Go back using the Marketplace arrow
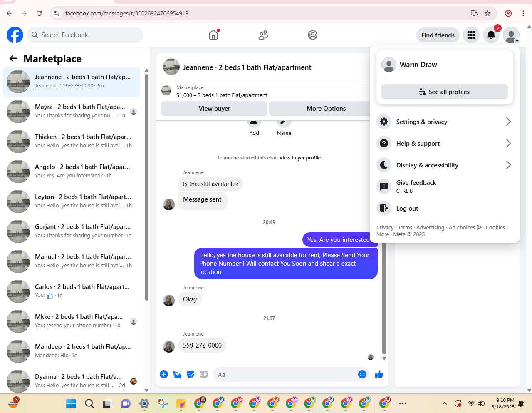This screenshot has width=532, height=413. tap(13, 58)
